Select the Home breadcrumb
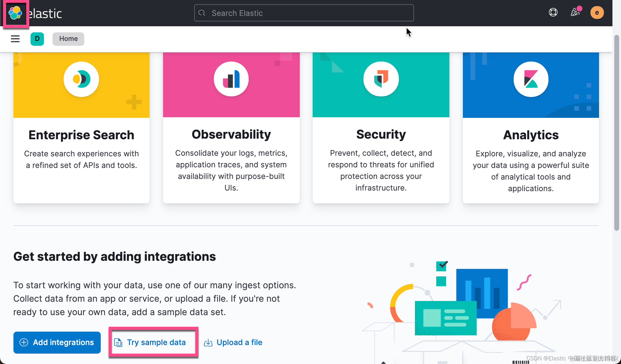Screen dimensions: 621x364 [68, 39]
